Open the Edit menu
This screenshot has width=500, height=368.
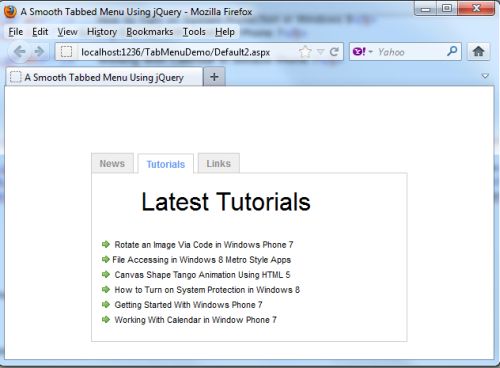coord(40,32)
